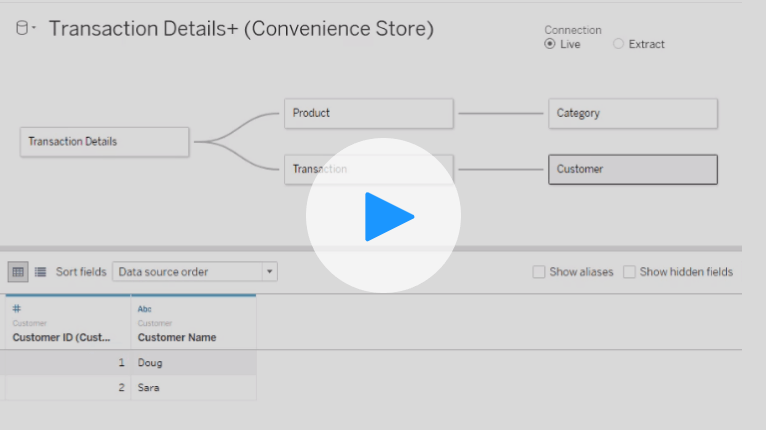Switch to the grid preview view icon
The width and height of the screenshot is (766, 430).
(18, 271)
